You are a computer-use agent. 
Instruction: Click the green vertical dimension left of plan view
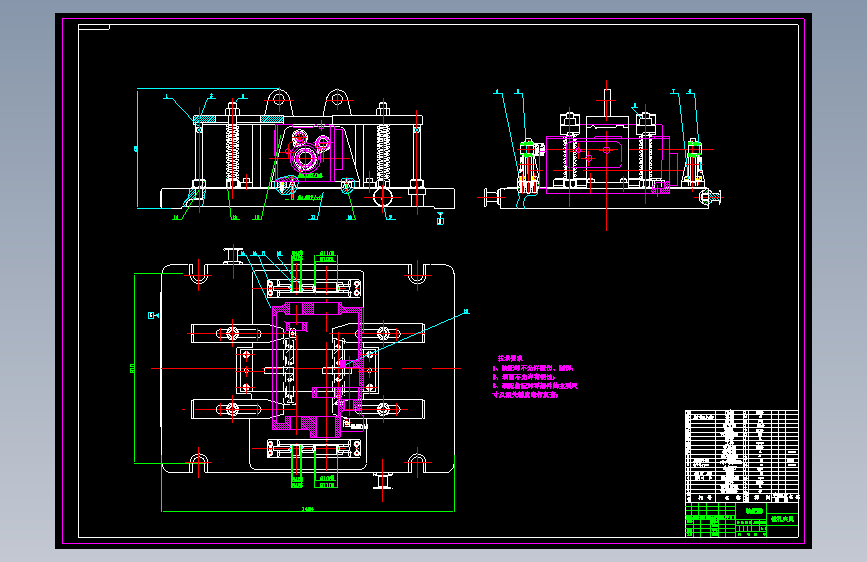pos(133,368)
